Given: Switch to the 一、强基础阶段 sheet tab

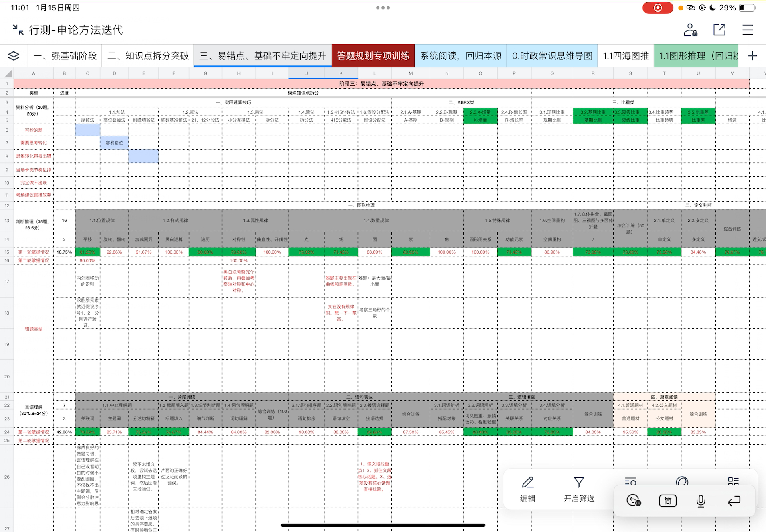Looking at the screenshot, I should click(65, 56).
